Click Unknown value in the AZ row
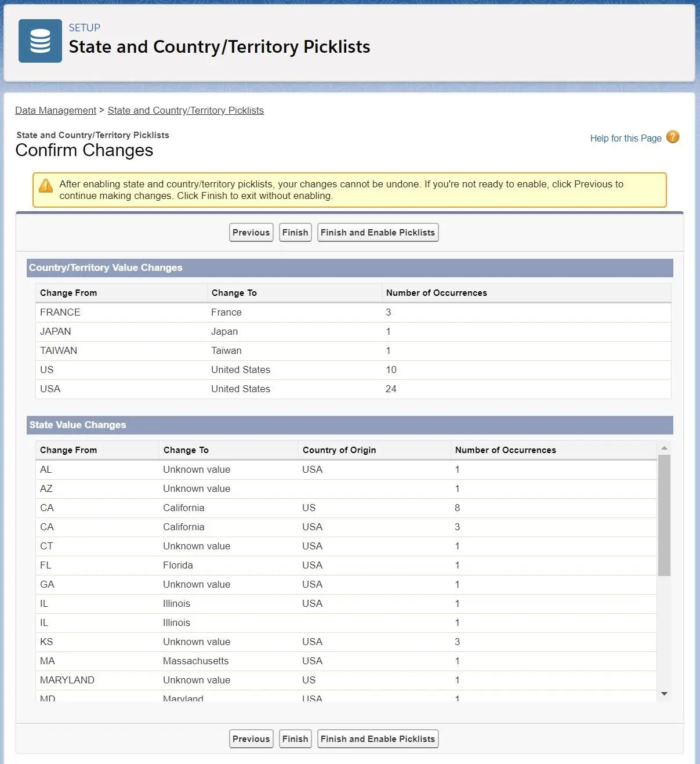The height and width of the screenshot is (764, 700). point(197,488)
